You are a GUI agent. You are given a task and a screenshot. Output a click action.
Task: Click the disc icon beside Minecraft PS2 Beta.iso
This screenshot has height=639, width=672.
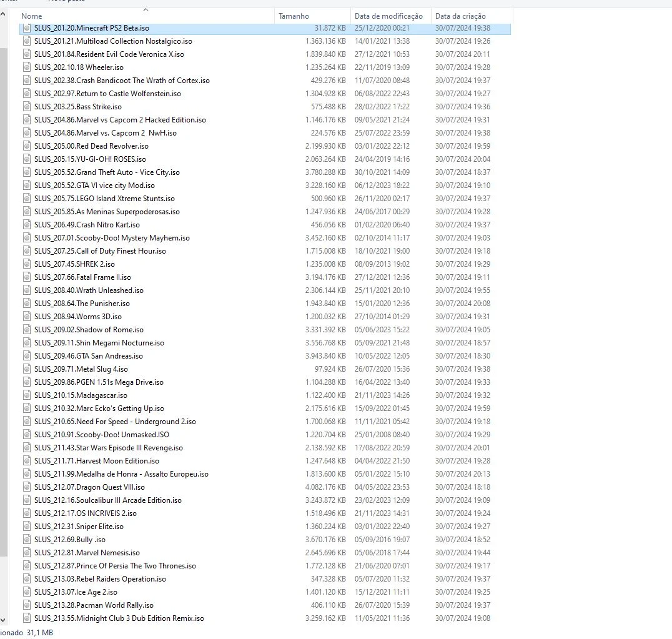pos(27,28)
